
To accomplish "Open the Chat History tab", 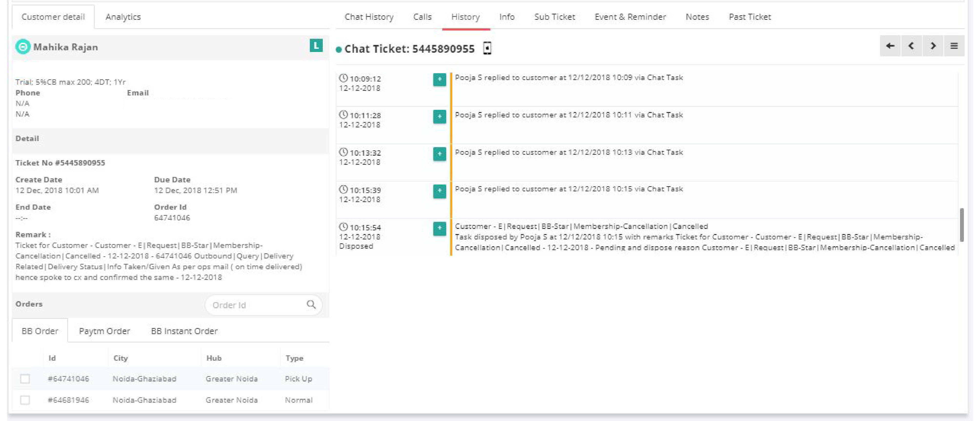I will (x=369, y=17).
